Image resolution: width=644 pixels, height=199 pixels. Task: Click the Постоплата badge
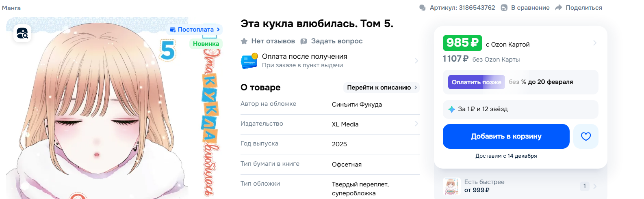coord(195,30)
